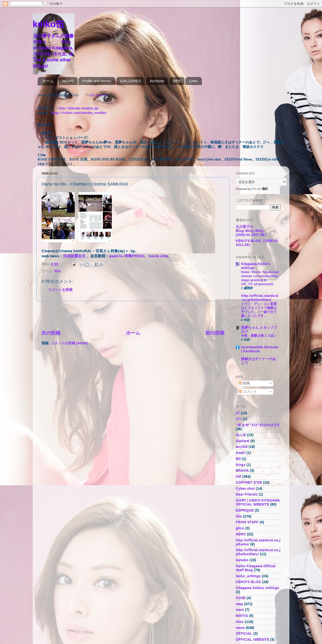Open the Links tab

point(193,81)
